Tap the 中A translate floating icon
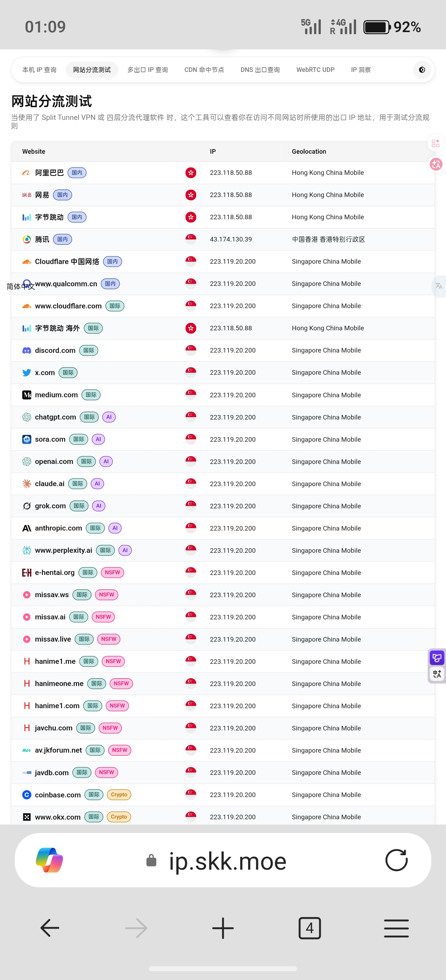The width and height of the screenshot is (446, 980). click(437, 674)
